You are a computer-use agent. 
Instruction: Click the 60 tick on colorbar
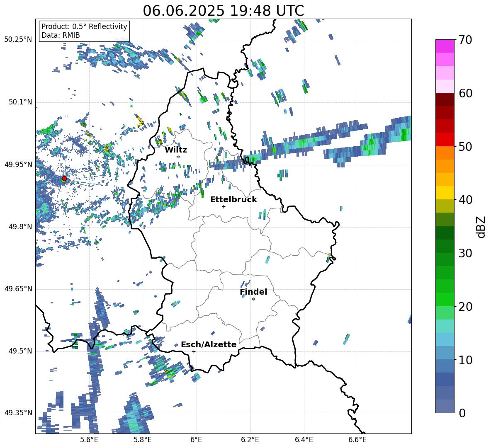tap(466, 93)
